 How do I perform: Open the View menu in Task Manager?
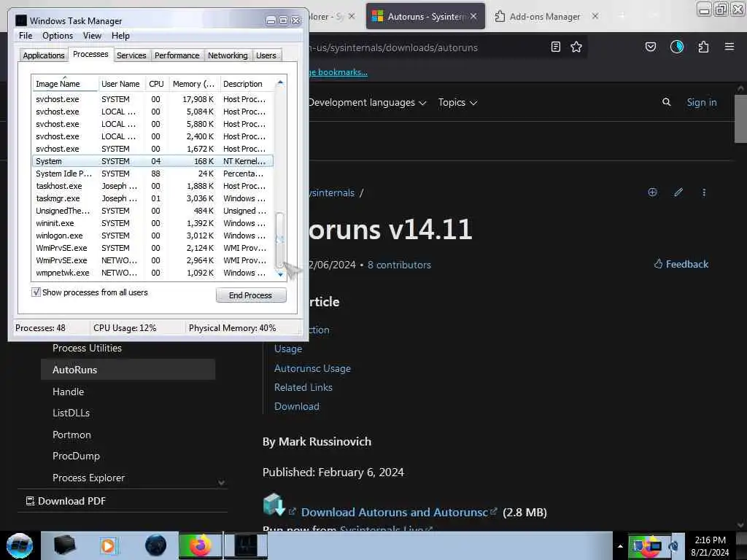click(92, 36)
